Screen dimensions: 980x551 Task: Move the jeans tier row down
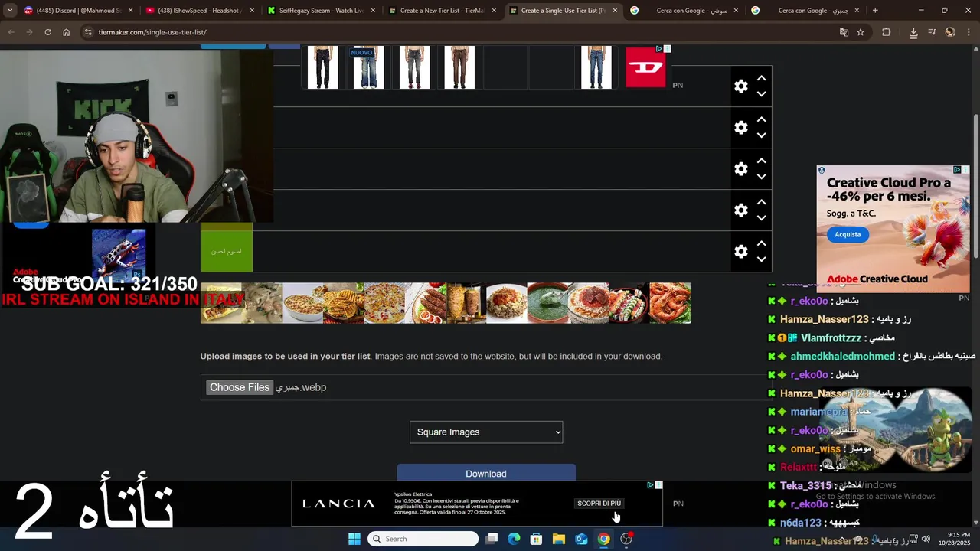761,94
